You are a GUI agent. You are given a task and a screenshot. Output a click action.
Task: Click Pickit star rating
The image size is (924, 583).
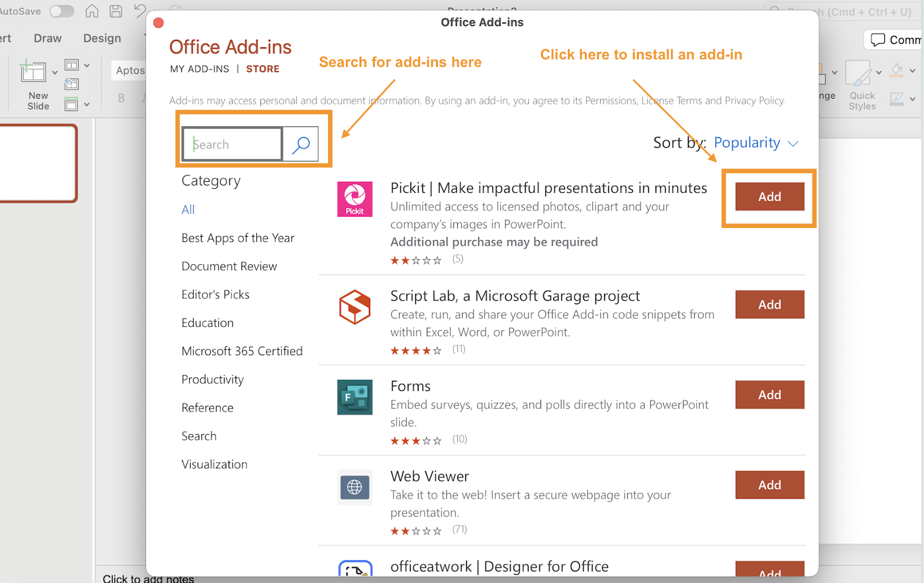416,260
